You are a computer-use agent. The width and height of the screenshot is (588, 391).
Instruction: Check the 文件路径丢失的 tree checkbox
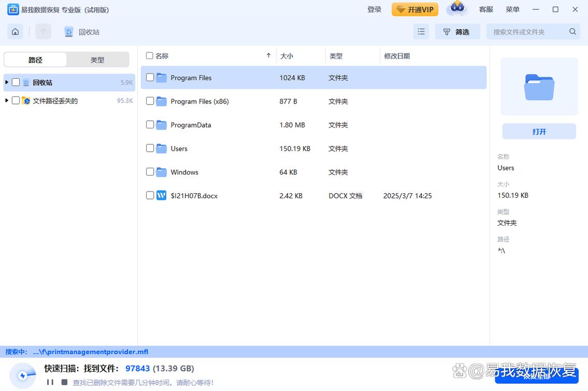[16, 100]
